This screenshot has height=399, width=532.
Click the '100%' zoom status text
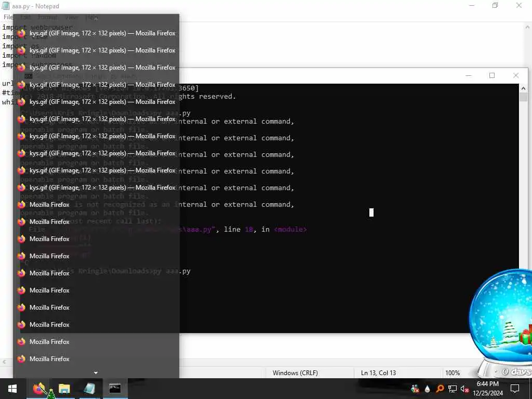(x=453, y=373)
